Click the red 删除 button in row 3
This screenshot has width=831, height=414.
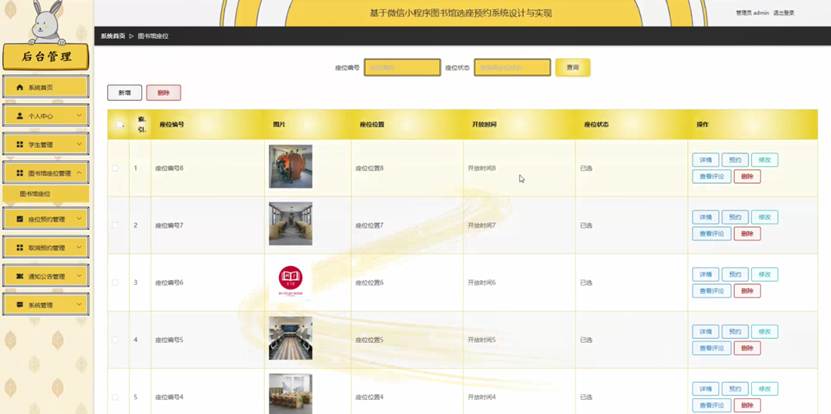pos(747,291)
